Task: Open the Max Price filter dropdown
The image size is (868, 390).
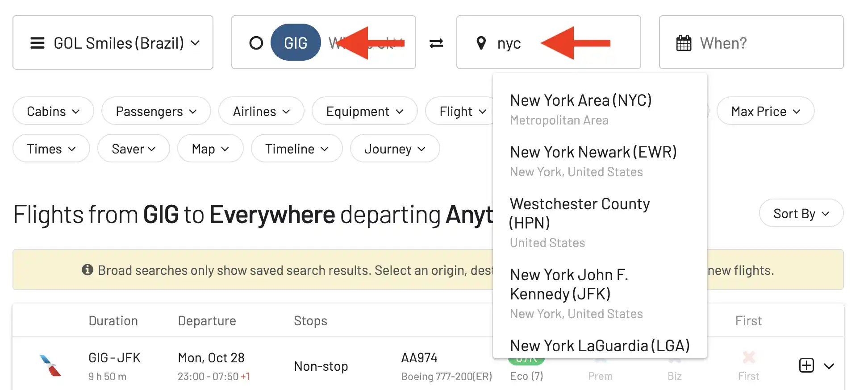Action: click(765, 111)
